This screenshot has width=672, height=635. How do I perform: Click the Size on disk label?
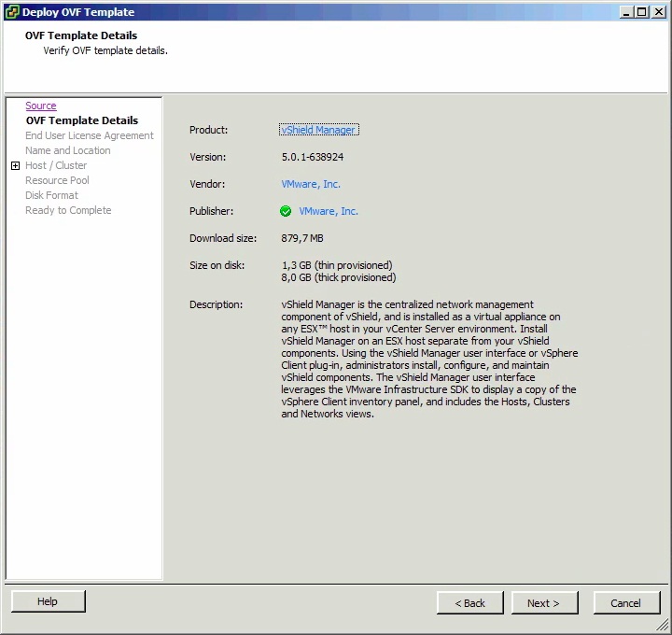coord(217,265)
